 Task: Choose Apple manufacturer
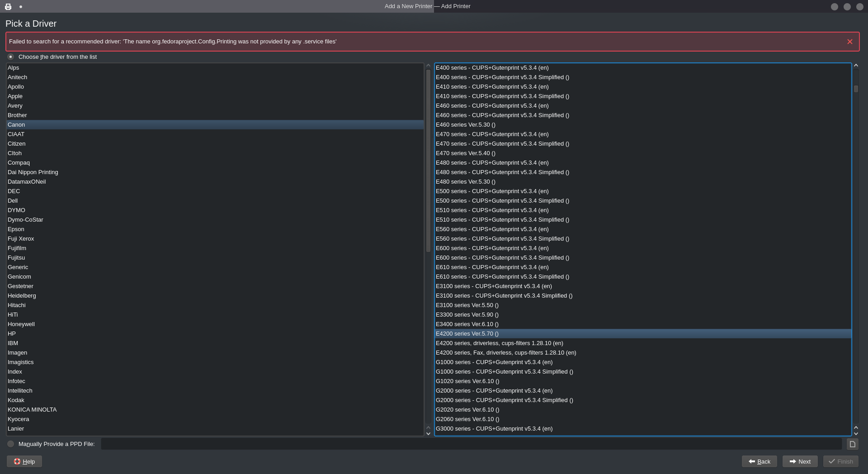(215, 96)
